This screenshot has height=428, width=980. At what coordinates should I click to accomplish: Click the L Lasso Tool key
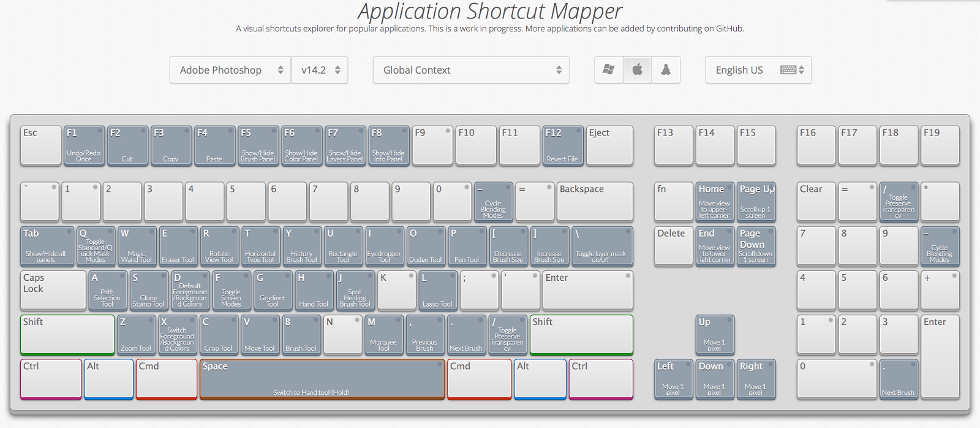coord(438,290)
